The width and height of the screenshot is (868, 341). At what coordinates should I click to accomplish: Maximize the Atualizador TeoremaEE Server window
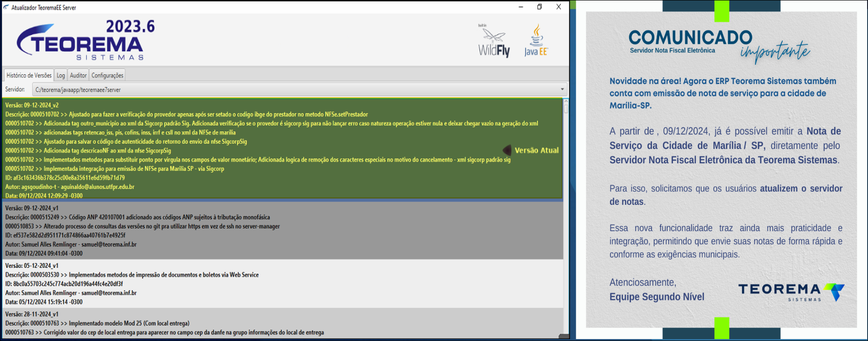539,7
